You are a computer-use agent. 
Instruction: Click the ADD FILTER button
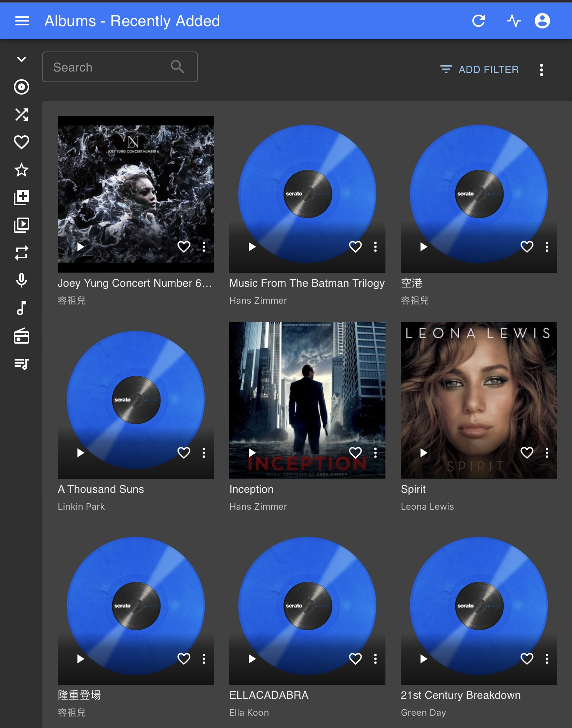tap(480, 70)
